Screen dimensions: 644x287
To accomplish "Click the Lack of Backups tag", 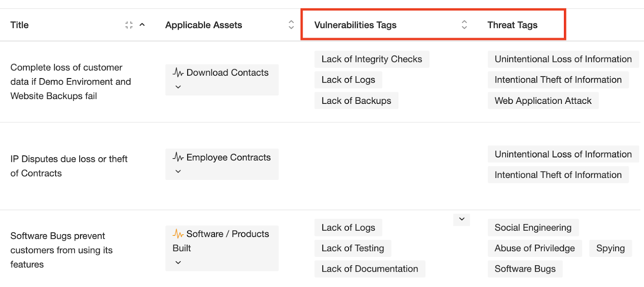I will 356,101.
